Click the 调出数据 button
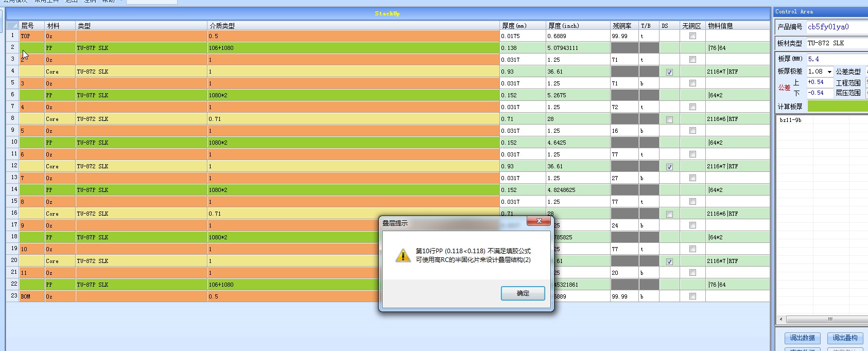The image size is (868, 351). [802, 338]
